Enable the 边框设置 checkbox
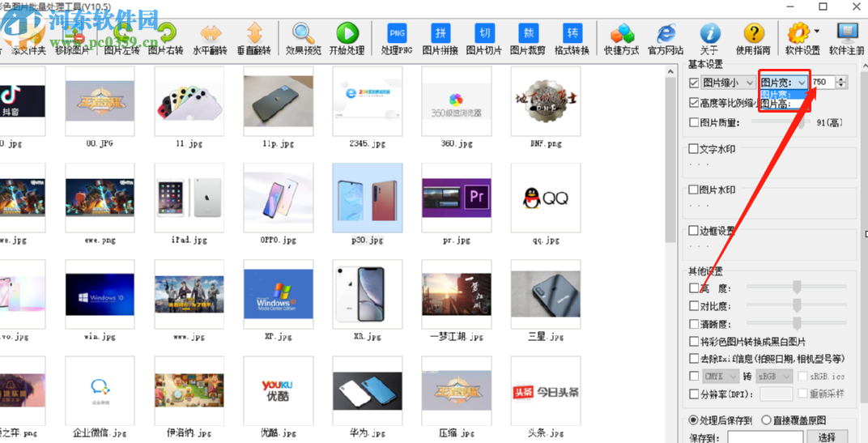The width and height of the screenshot is (868, 443). pos(693,230)
